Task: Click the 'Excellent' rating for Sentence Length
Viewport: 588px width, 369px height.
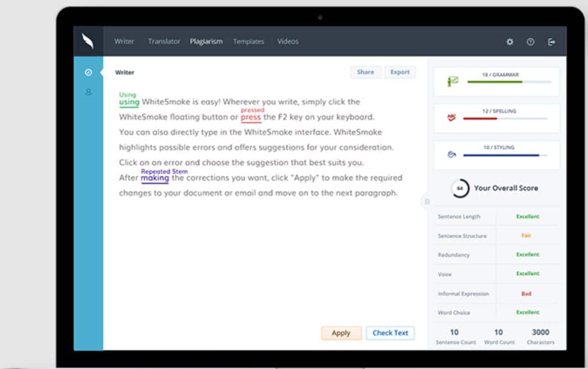Action: [x=528, y=217]
